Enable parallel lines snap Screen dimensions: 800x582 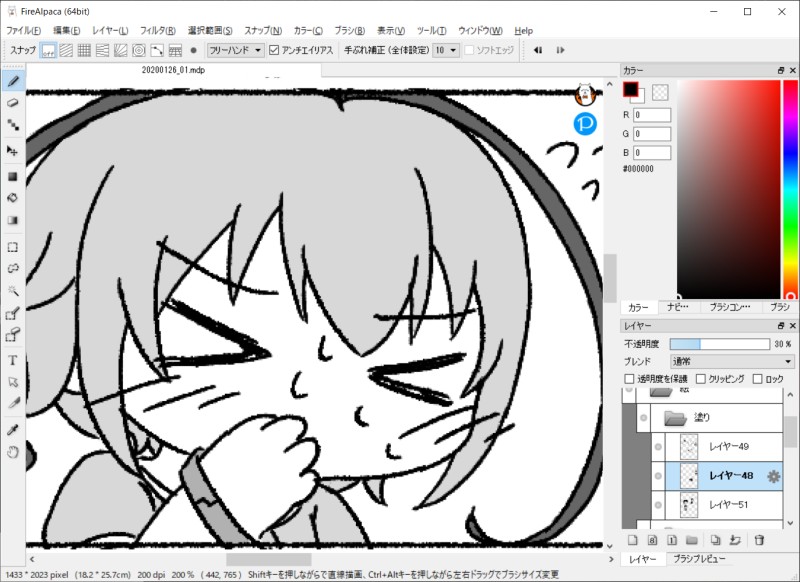[x=66, y=50]
